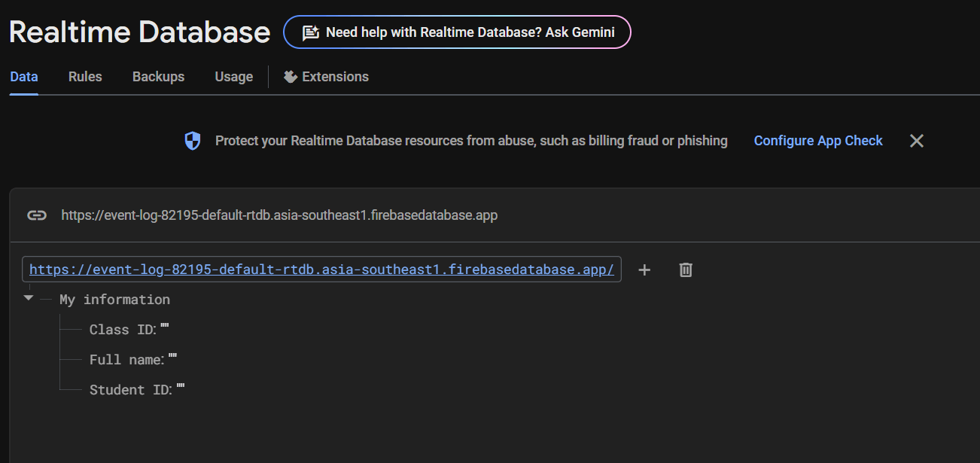
Task: Select the Class ID key
Action: click(122, 330)
